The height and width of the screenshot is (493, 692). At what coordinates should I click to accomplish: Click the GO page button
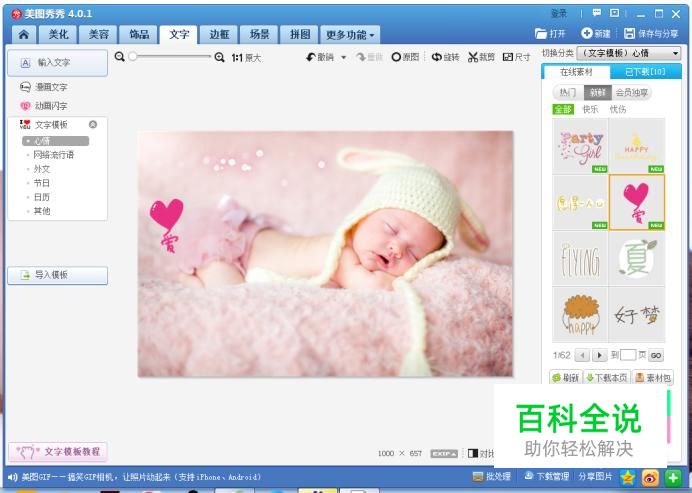pos(656,355)
